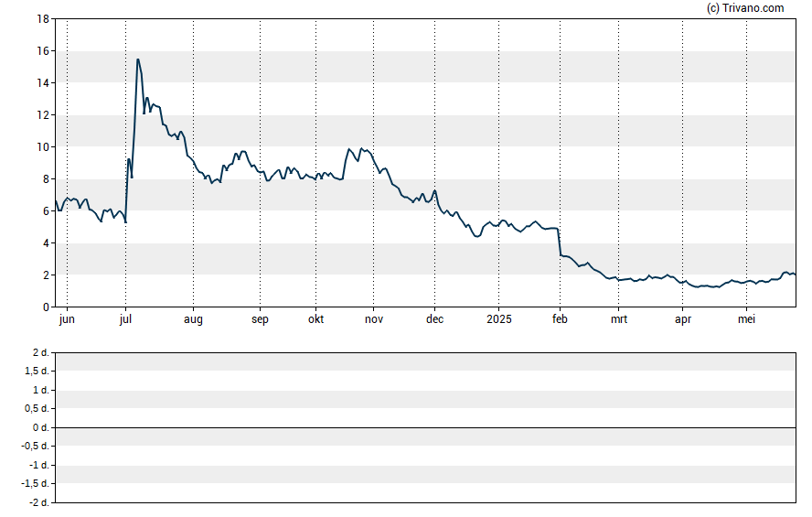Click the 'nov' month label
The width and height of the screenshot is (812, 517).
[374, 319]
